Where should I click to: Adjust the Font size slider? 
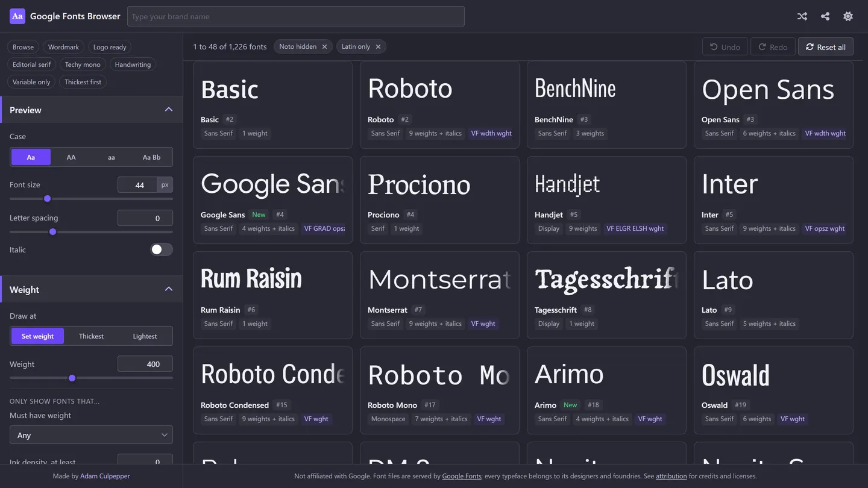coord(91,199)
